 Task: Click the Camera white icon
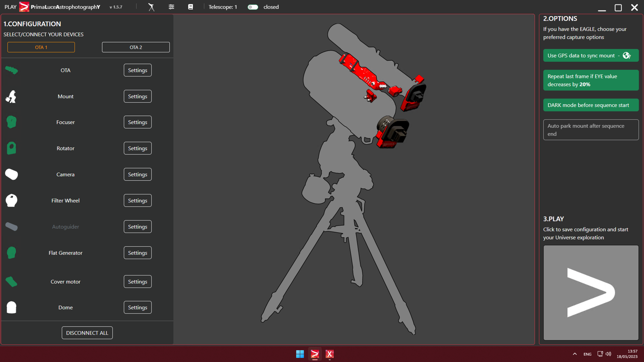tap(11, 174)
